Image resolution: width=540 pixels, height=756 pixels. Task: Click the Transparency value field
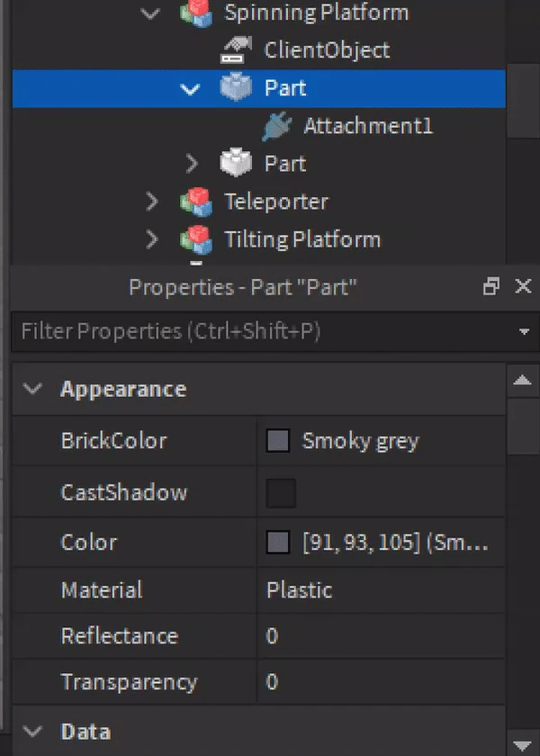coord(378,682)
